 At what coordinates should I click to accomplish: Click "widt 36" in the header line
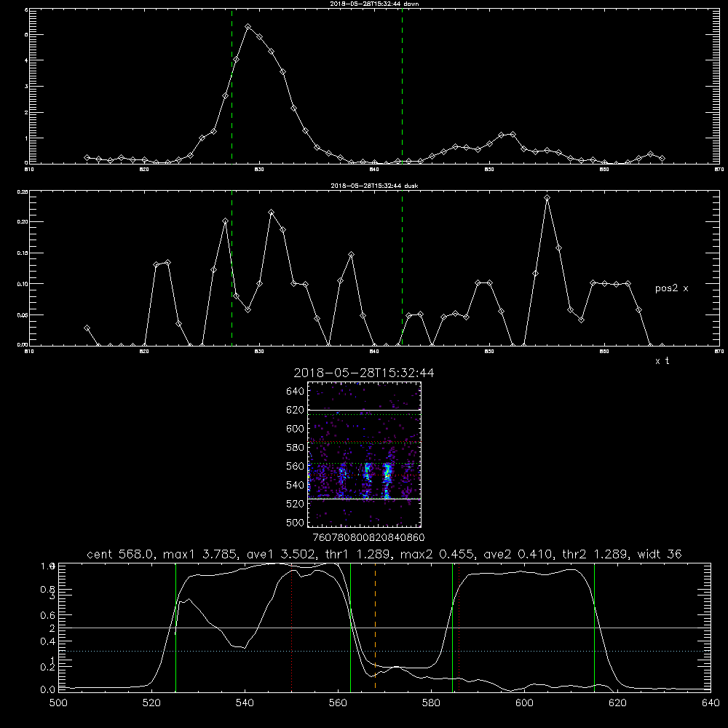click(660, 554)
